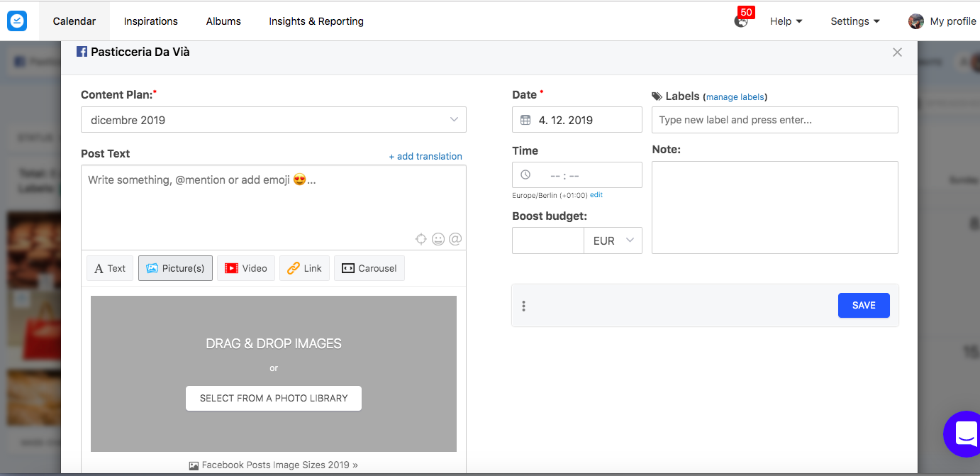This screenshot has height=476, width=980.
Task: Switch post type to Video
Action: tap(246, 268)
